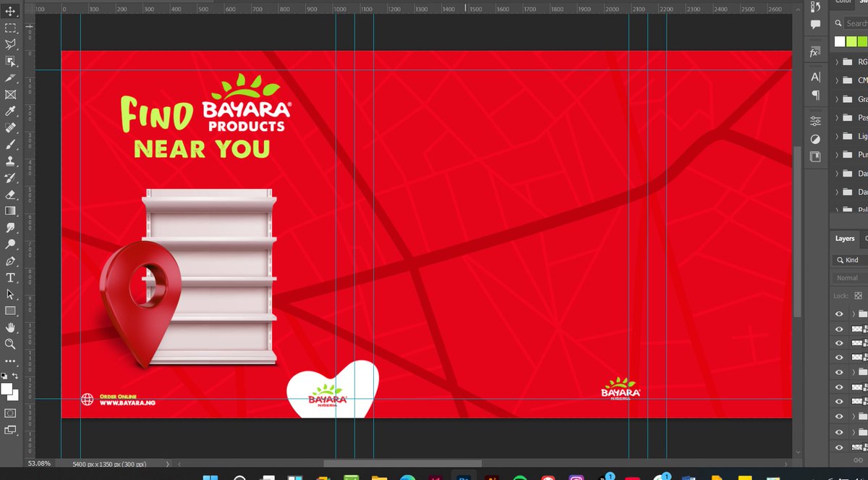The image size is (868, 480).
Task: Open the Comments panel icon
Action: [x=815, y=25]
